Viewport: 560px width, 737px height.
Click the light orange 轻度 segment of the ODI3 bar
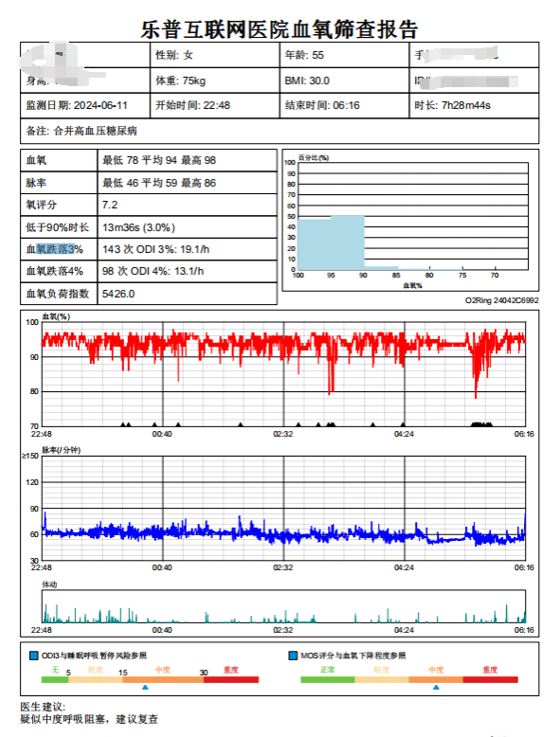point(96,679)
